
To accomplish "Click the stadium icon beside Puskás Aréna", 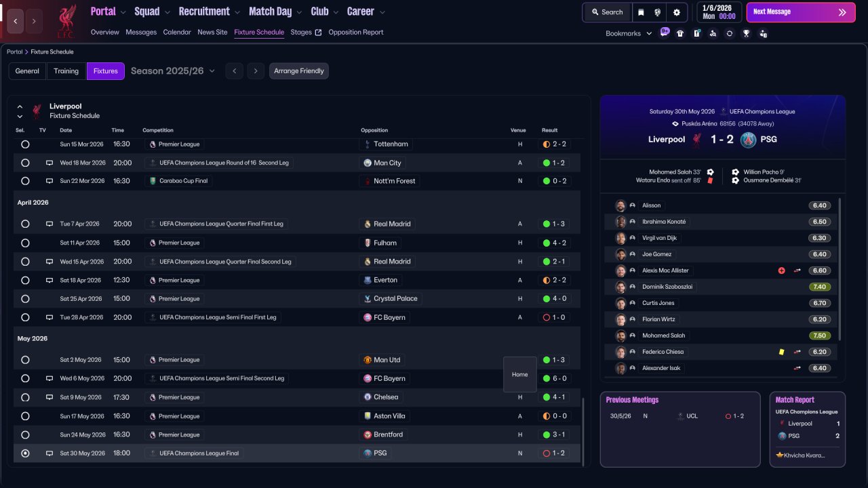I will pos(675,124).
